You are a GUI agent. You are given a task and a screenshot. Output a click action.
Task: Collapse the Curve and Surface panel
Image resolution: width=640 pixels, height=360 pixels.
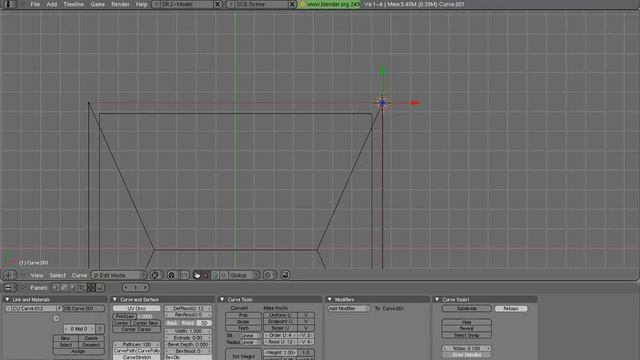(x=115, y=300)
